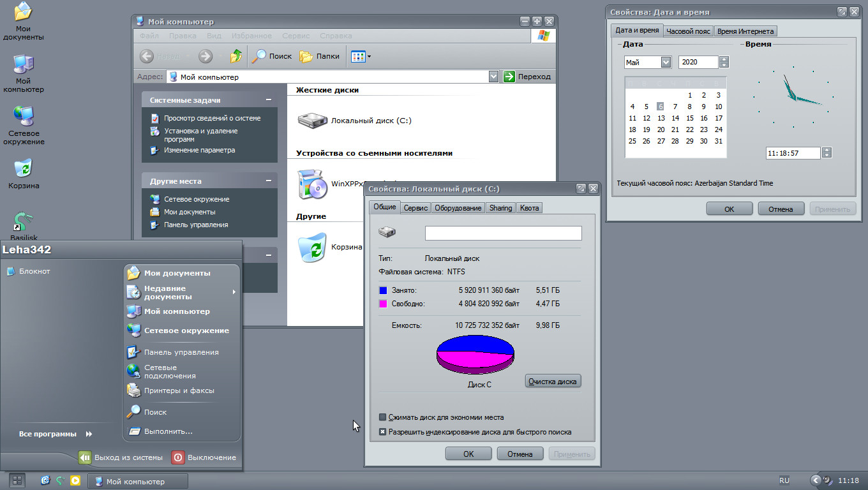
Task: Increase time using the time stepper
Action: tap(827, 151)
